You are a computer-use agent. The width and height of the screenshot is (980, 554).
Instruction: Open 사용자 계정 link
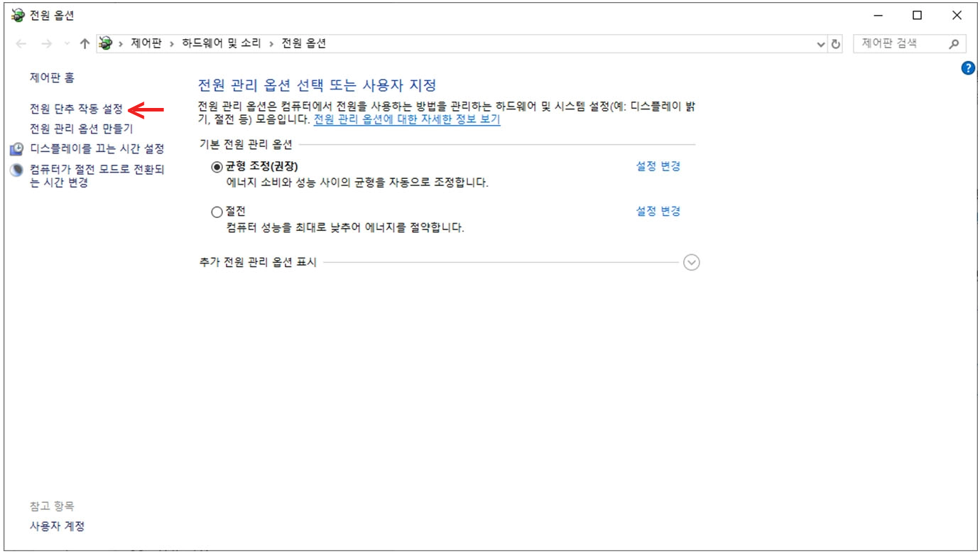(58, 526)
